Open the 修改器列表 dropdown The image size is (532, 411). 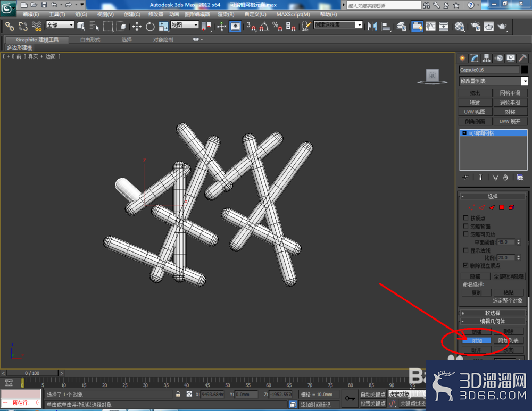(494, 81)
